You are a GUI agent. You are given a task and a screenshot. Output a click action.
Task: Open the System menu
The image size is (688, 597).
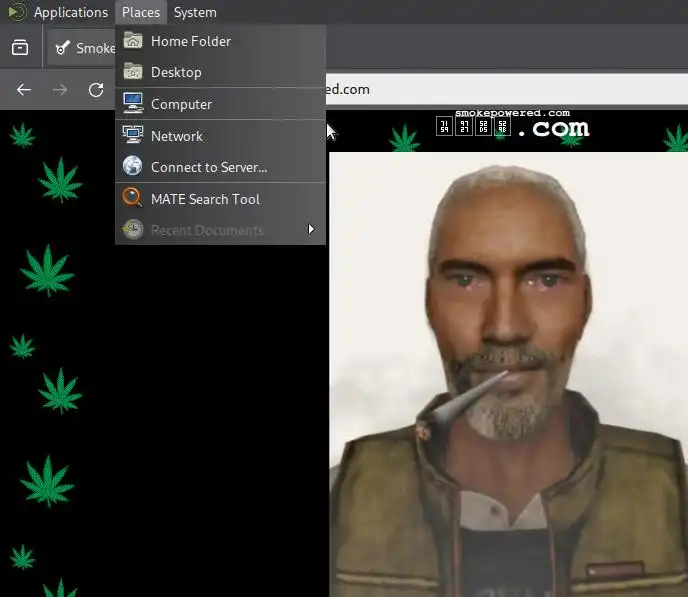(195, 12)
